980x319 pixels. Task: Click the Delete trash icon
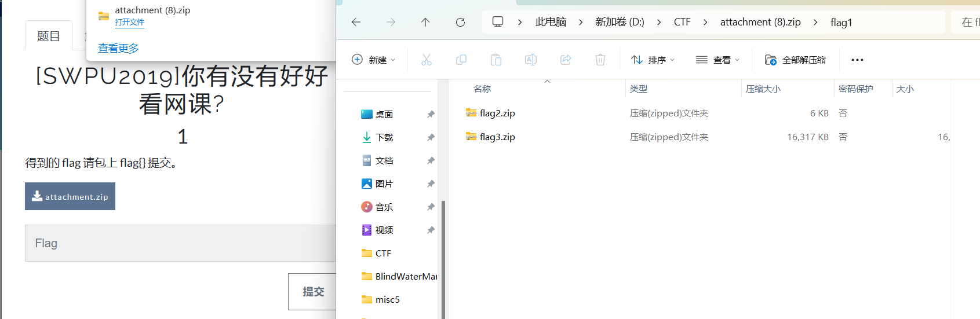600,60
